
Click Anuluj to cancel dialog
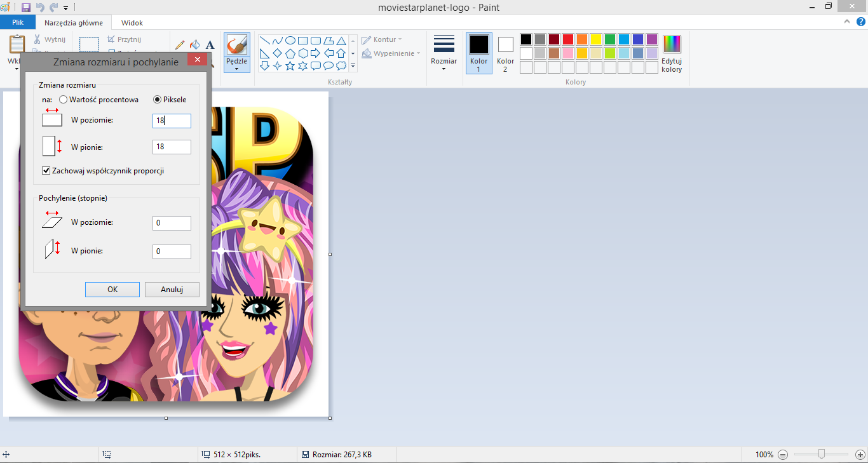172,290
